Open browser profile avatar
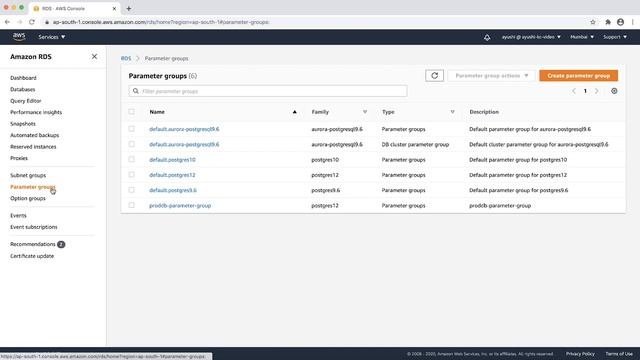The height and width of the screenshot is (360, 640). tap(620, 22)
